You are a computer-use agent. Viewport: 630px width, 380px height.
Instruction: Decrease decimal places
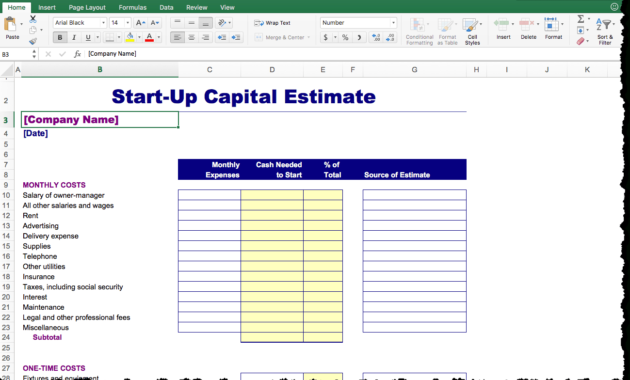click(x=390, y=37)
